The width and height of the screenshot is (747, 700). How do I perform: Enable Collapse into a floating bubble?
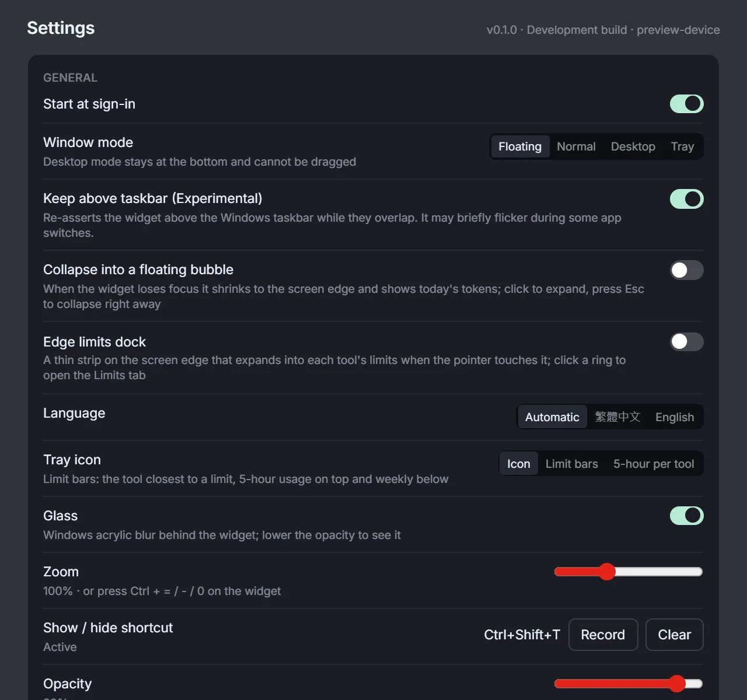coord(686,270)
